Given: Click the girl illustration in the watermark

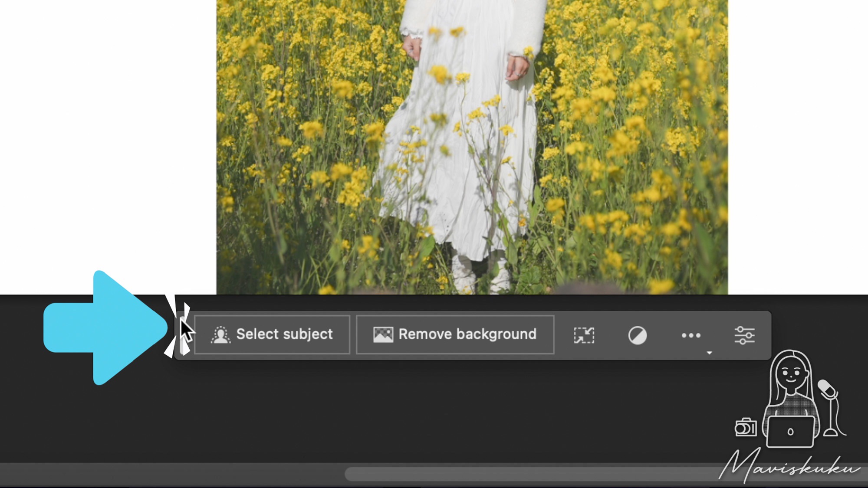Looking at the screenshot, I should 790,386.
